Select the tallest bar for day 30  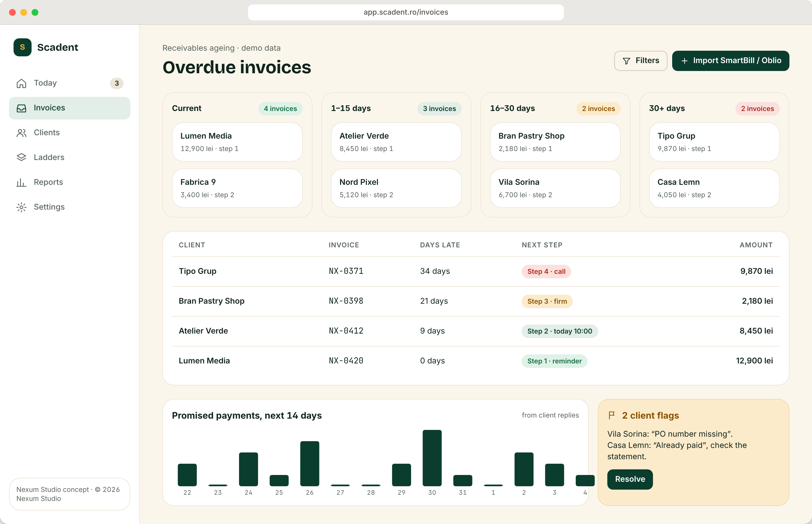(x=432, y=458)
